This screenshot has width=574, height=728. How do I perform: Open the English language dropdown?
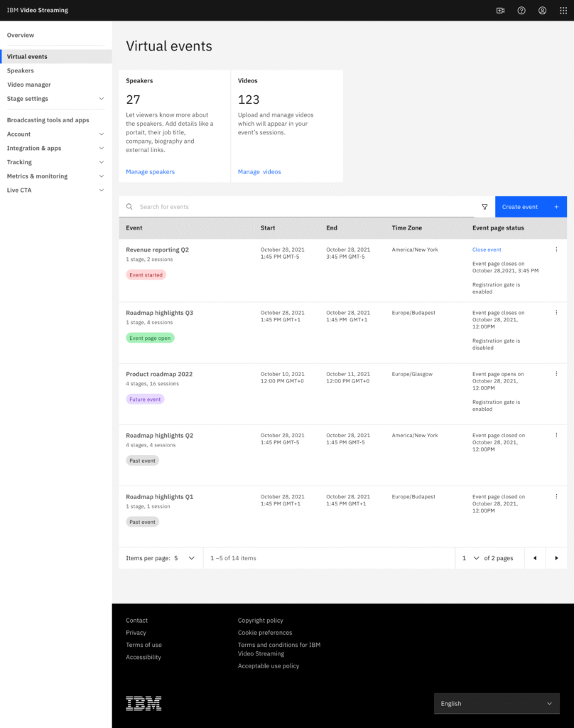pos(497,703)
